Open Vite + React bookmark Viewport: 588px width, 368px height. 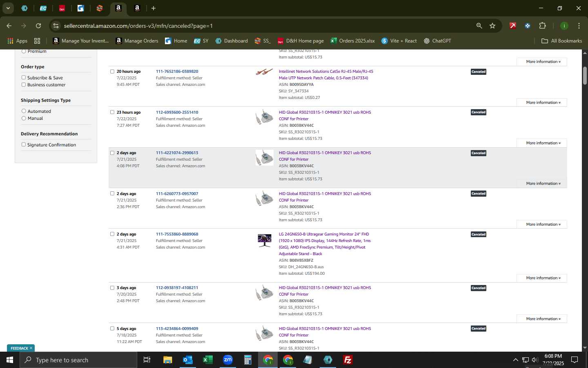click(399, 41)
